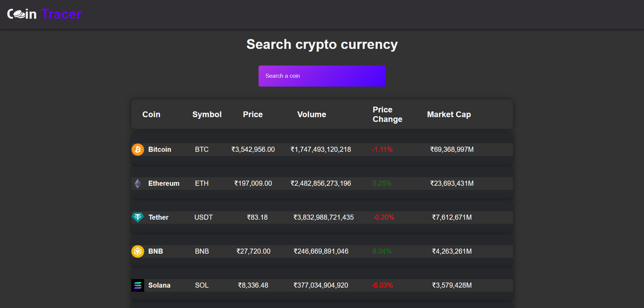This screenshot has width=644, height=308.
Task: Click Ethereum price ₹197,009.00
Action: click(253, 183)
